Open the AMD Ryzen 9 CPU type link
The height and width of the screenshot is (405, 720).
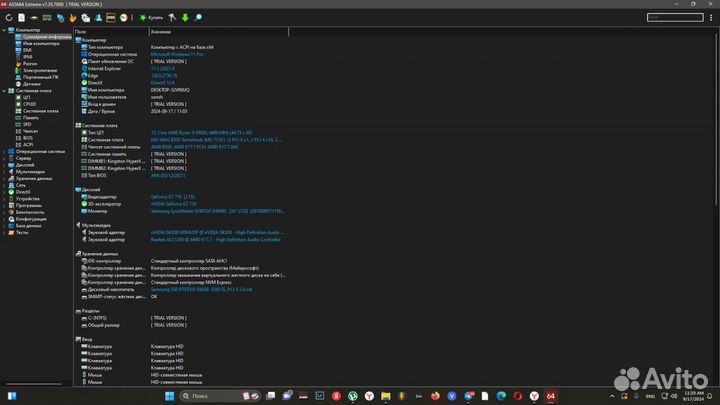(x=201, y=132)
